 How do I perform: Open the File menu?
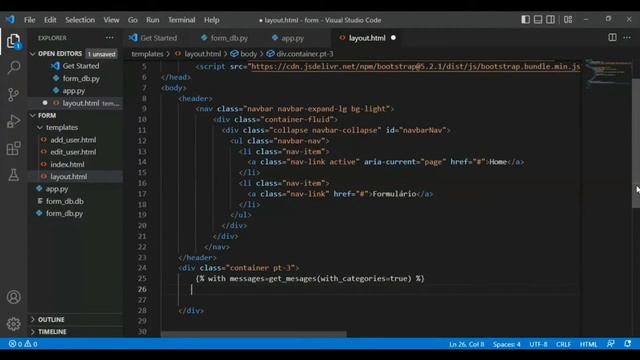coord(29,20)
